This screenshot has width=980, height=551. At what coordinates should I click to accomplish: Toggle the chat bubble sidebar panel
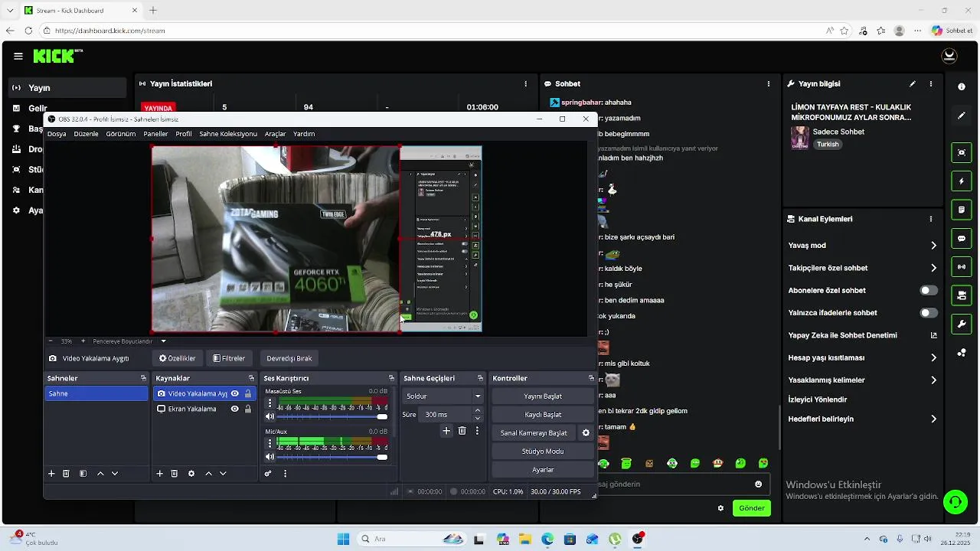[962, 238]
